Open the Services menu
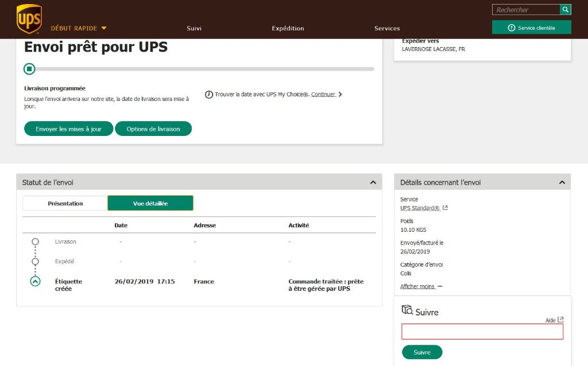The image size is (588, 366). coord(387,28)
